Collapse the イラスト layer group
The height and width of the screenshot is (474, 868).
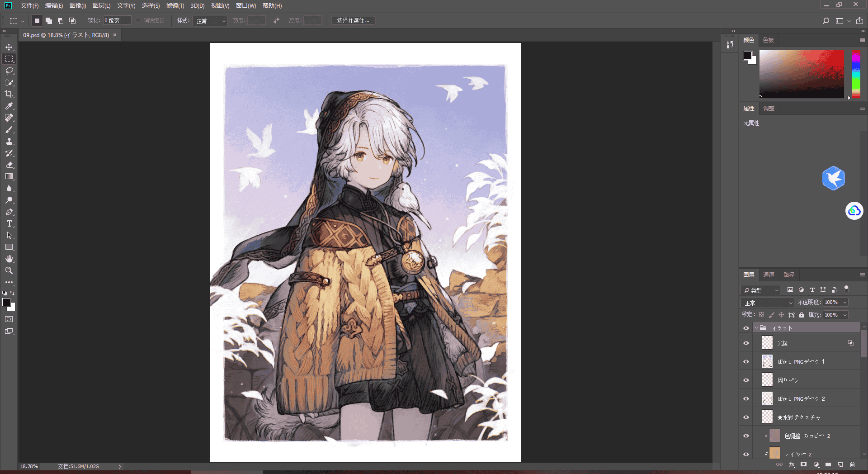756,328
